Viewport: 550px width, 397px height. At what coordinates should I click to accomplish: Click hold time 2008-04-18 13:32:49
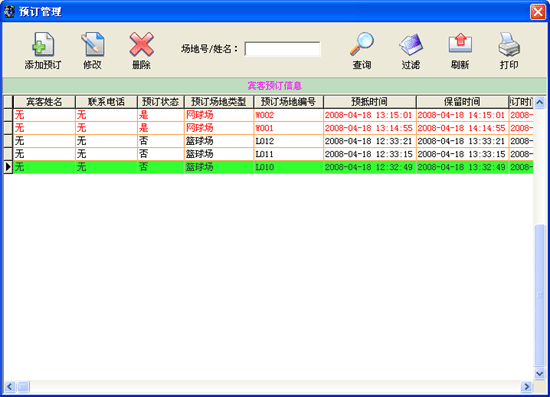[x=462, y=167]
